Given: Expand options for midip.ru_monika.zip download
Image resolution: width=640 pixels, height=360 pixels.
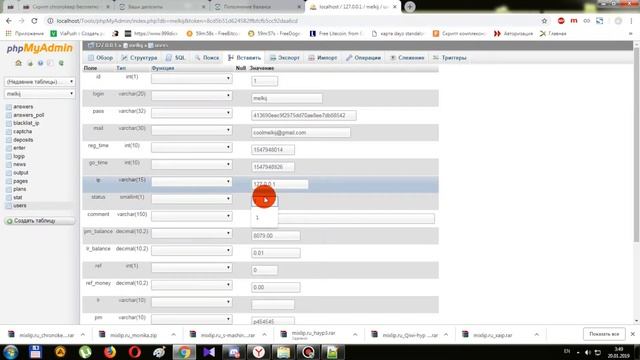Looking at the screenshot, I should pyautogui.click(x=173, y=335).
